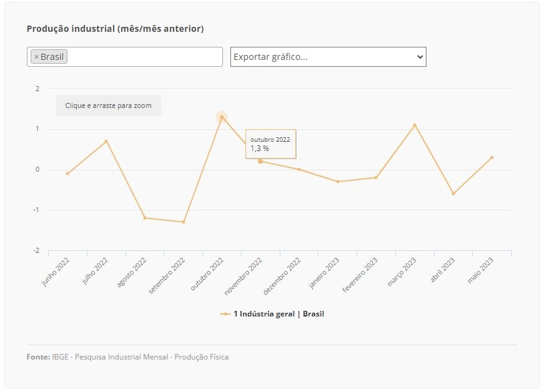Viewport: 547px width, 392px height.
Task: Click the dezembro 2022 data point
Action: point(299,170)
